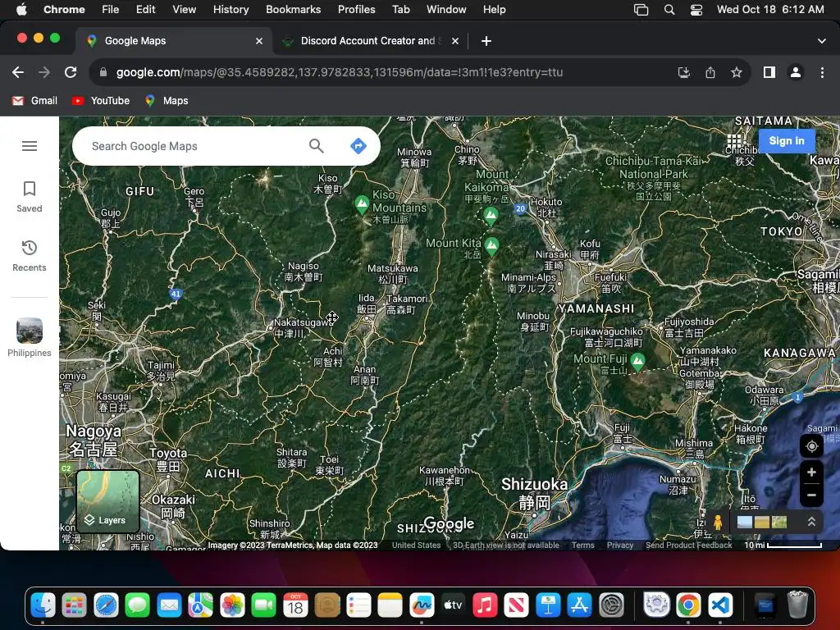Open Finder from the Dock
Image resolution: width=840 pixels, height=630 pixels.
coord(43,605)
